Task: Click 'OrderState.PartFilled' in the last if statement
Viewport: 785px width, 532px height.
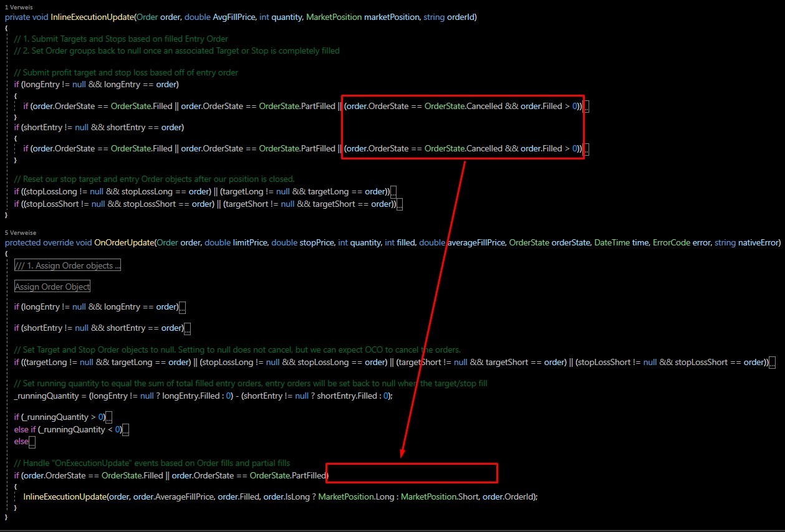Action: point(287,476)
